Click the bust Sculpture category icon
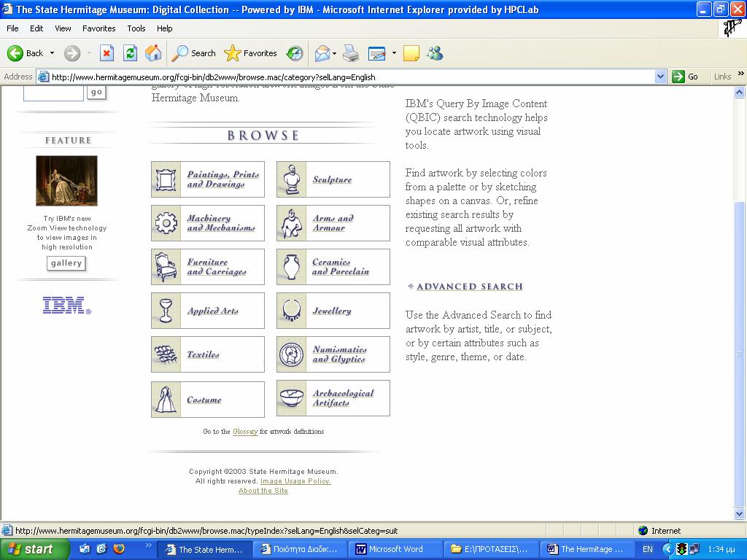747x560 pixels. [292, 179]
